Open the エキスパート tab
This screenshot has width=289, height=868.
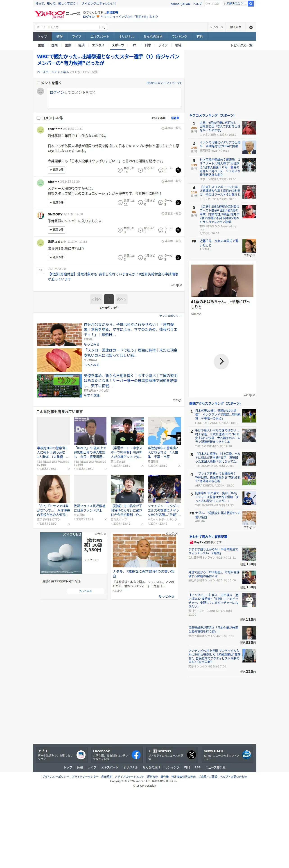(99, 37)
